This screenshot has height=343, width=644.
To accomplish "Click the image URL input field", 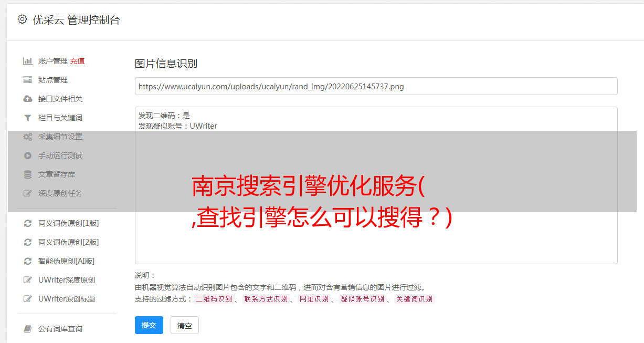I will [x=376, y=86].
